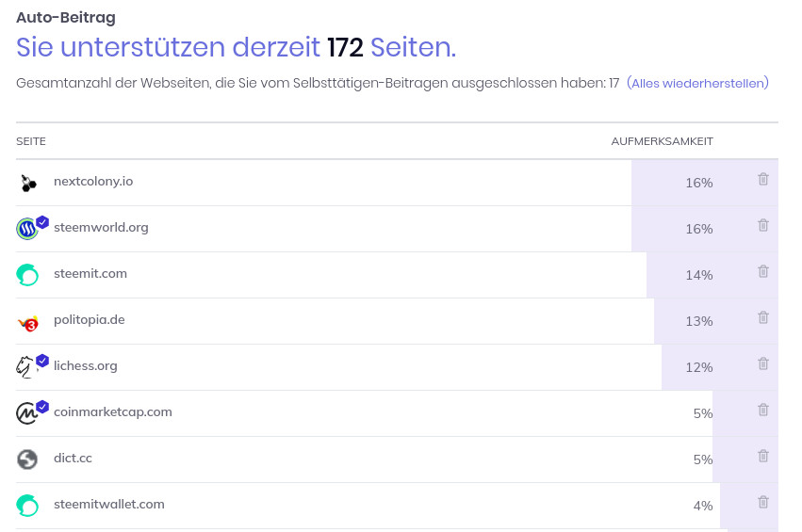This screenshot has height=532, width=802.
Task: Click the steemworld.org site logo
Action: (27, 229)
